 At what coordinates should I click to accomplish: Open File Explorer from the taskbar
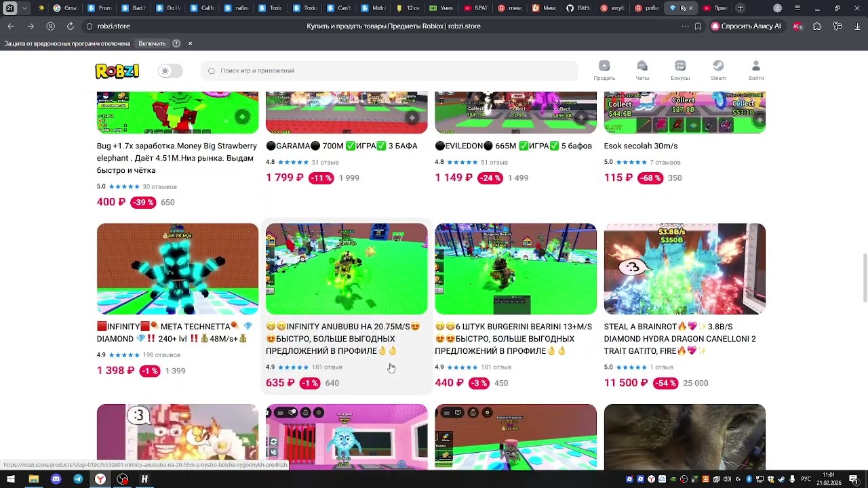click(33, 479)
